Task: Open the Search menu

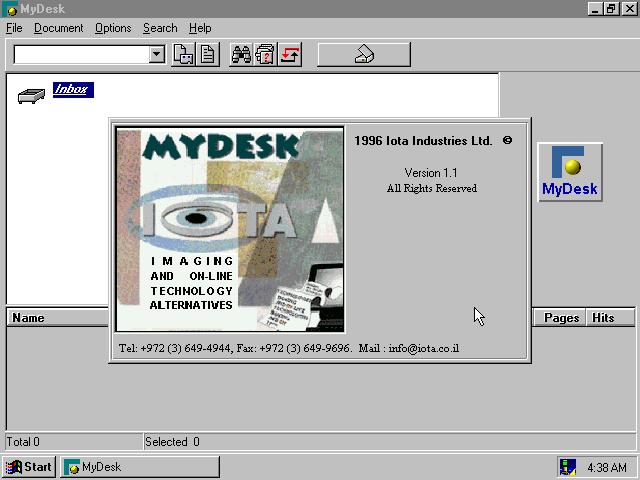Action: (160, 28)
